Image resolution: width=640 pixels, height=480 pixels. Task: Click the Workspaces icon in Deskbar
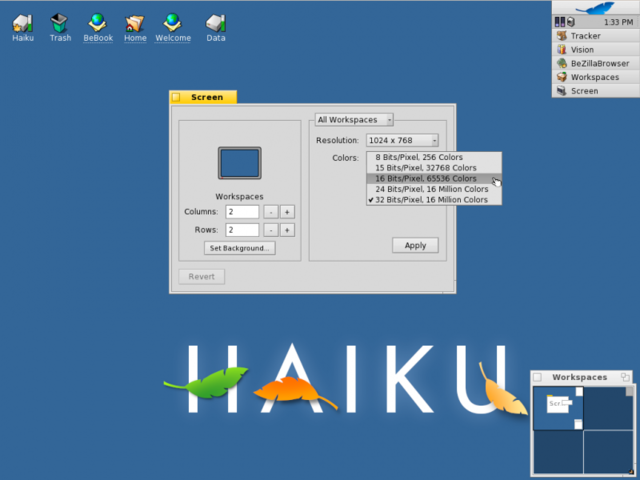(562, 77)
